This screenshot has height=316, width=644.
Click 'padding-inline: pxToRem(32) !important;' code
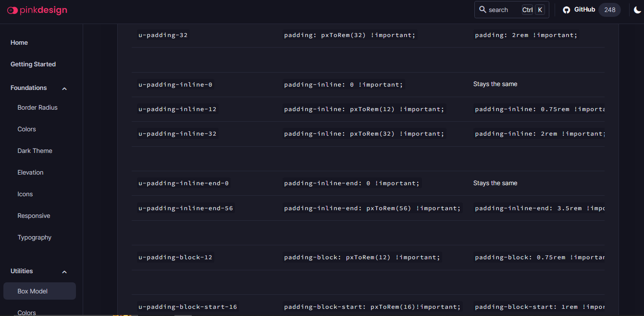pos(364,134)
